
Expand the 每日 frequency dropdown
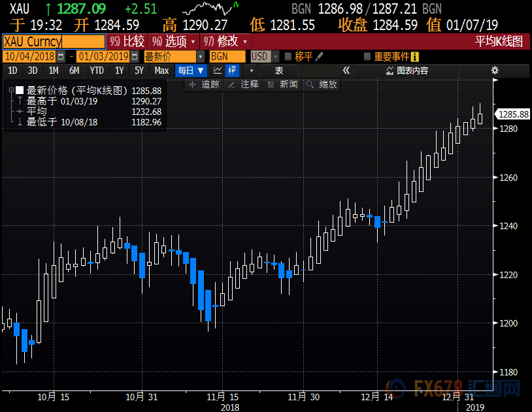pos(191,71)
